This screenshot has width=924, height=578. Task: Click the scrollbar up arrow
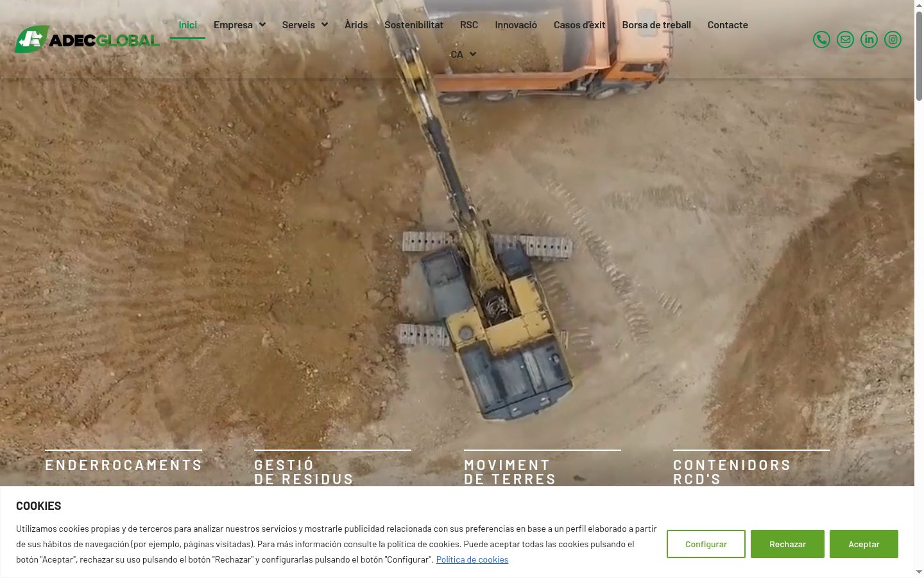919,5
